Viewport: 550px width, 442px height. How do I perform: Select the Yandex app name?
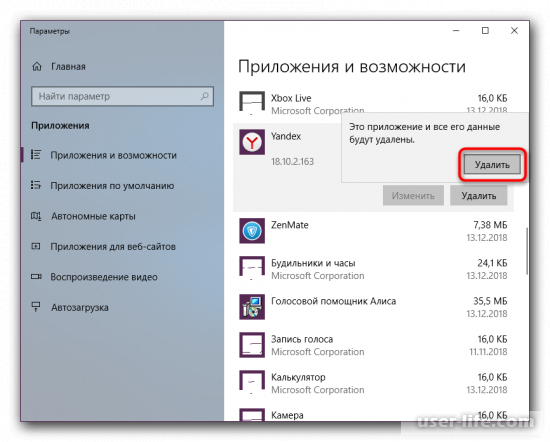pyautogui.click(x=286, y=136)
